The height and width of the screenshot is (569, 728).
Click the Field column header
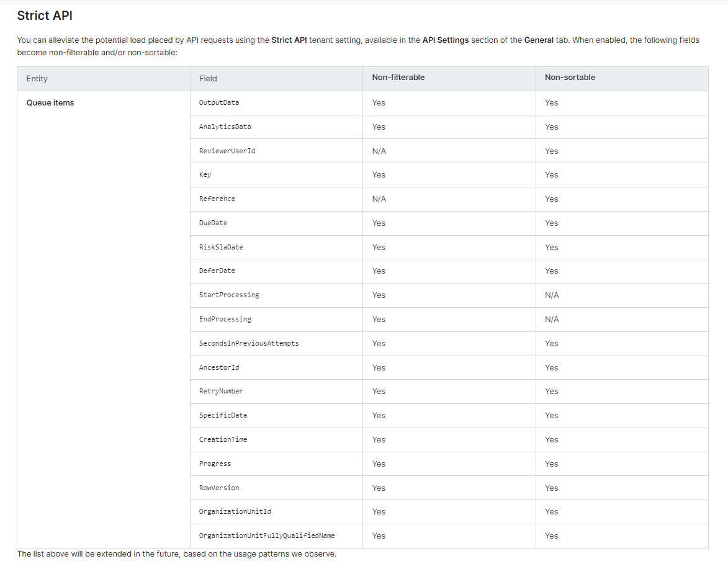tap(208, 79)
